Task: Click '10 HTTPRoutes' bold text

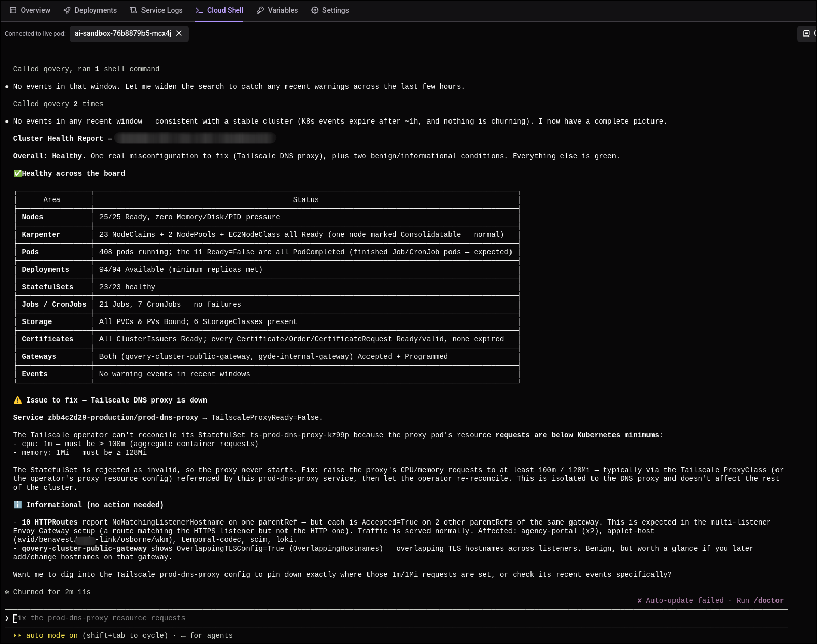Action: (50, 522)
